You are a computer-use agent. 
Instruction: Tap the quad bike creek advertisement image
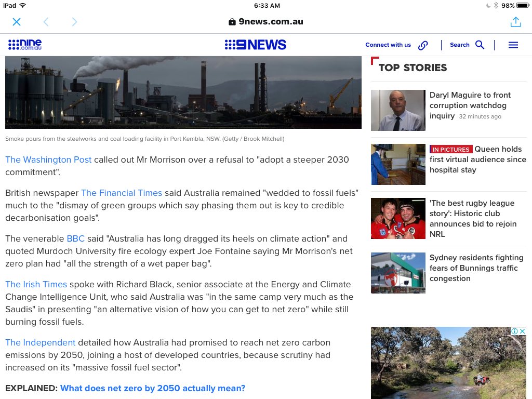point(448,363)
